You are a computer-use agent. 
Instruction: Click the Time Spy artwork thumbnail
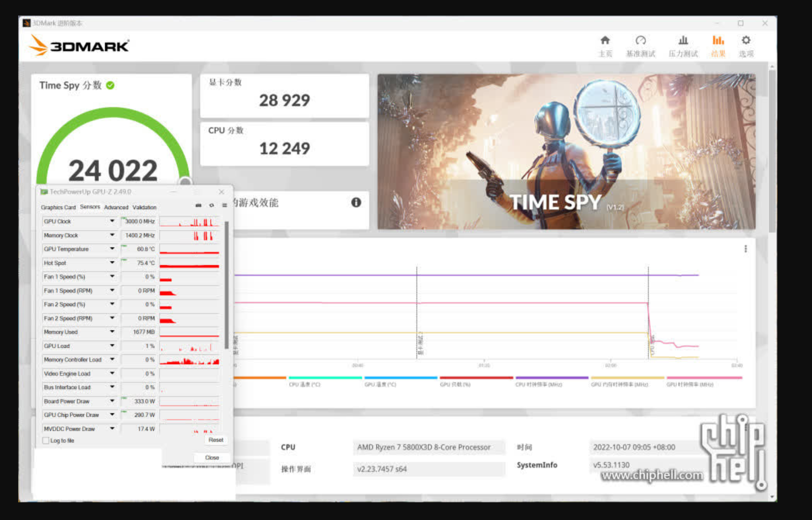[566, 151]
